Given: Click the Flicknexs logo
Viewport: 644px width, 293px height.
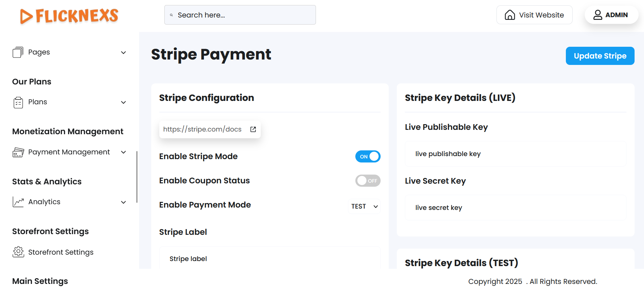Looking at the screenshot, I should pos(69,16).
